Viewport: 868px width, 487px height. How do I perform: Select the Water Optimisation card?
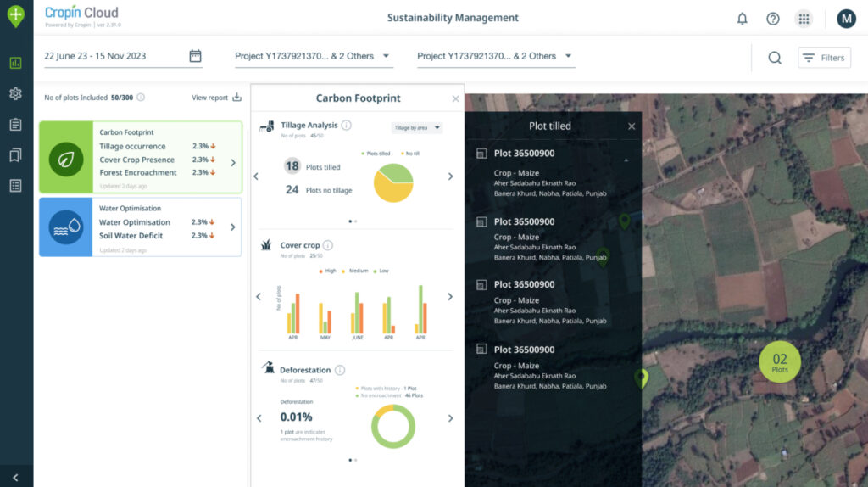[141, 227]
